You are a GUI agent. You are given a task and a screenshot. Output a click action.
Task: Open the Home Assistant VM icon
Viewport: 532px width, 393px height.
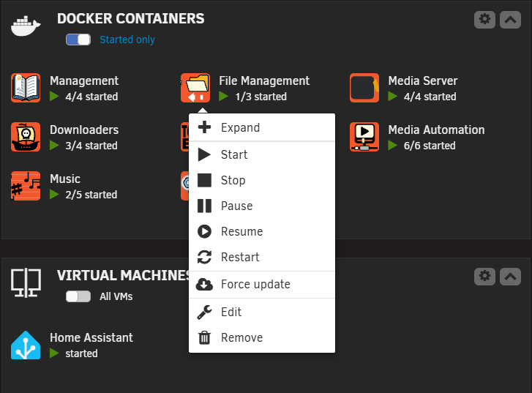coord(26,345)
